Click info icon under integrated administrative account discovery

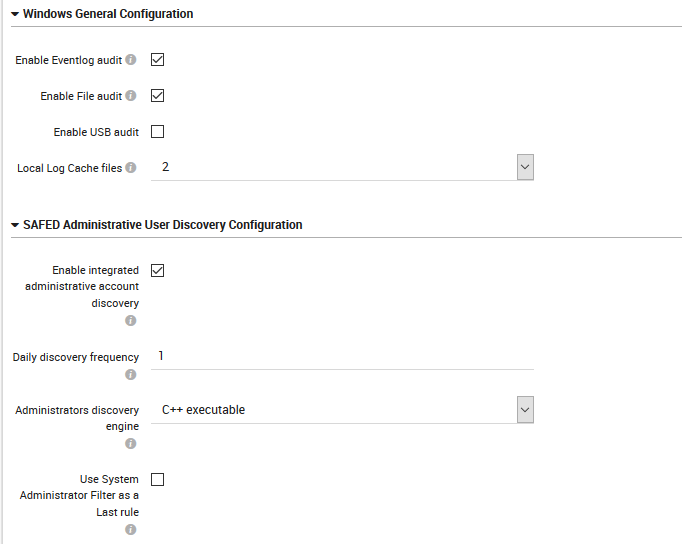click(x=131, y=321)
